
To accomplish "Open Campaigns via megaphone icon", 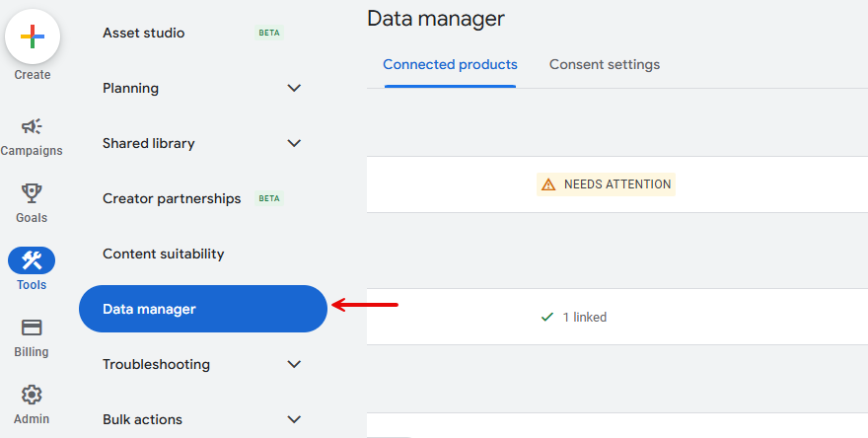I will point(32,126).
